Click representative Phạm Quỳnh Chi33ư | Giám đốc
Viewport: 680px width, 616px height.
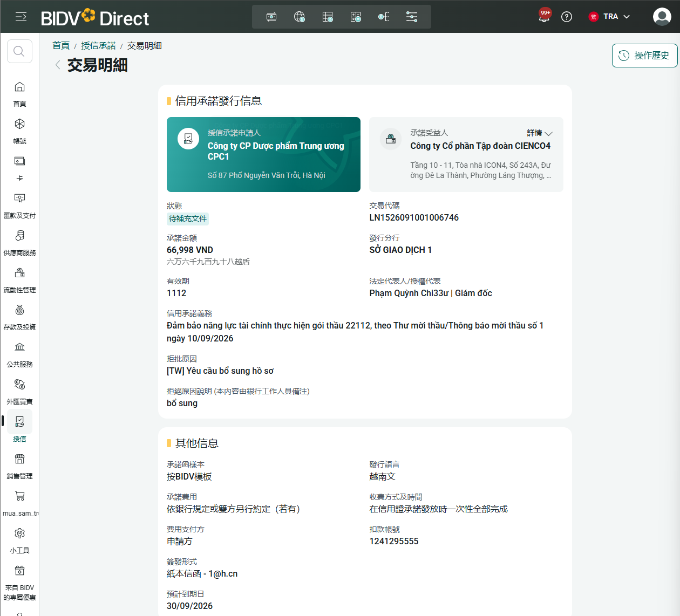coord(431,293)
